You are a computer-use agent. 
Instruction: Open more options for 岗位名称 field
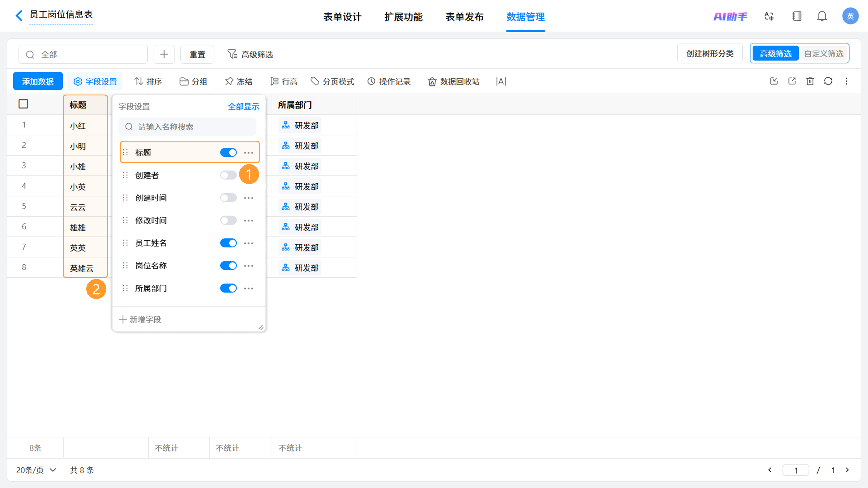tap(249, 265)
